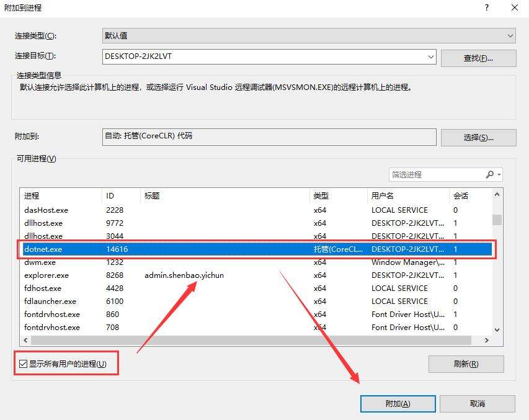
Task: Click the 刷新(R) refresh button
Action: click(466, 364)
